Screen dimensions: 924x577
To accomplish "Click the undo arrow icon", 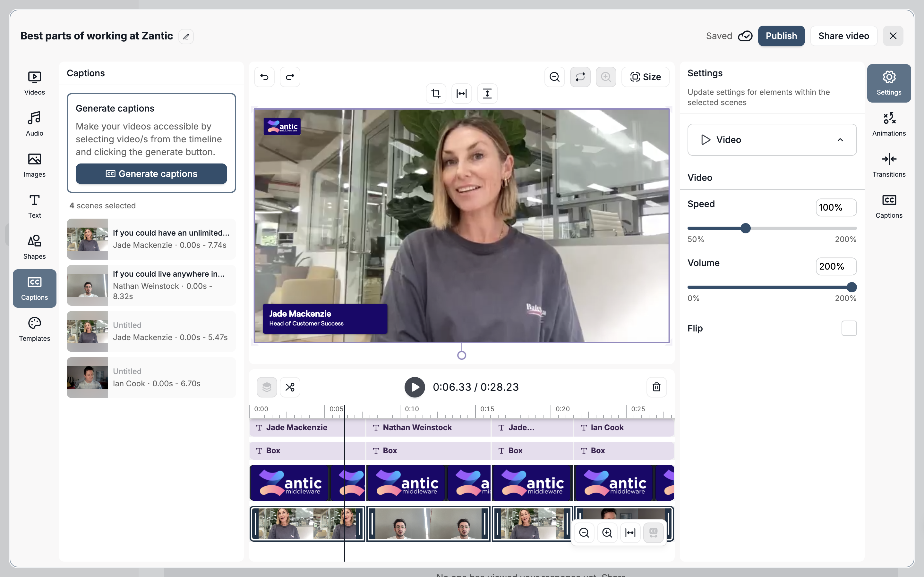I will pos(264,77).
